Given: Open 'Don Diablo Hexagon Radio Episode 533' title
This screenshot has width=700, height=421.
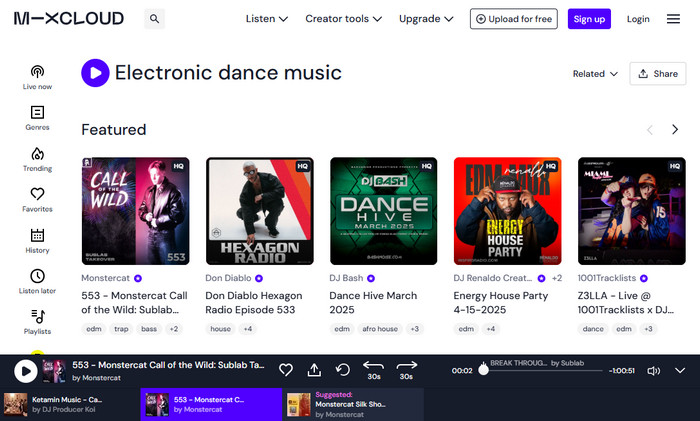Looking at the screenshot, I should coord(254,303).
